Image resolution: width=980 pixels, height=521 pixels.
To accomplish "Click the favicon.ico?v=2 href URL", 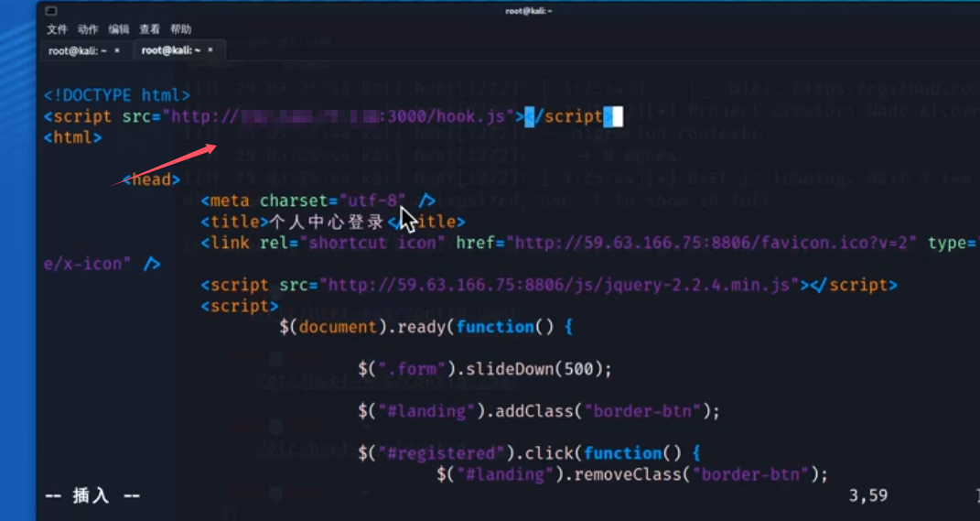I will pos(712,244).
